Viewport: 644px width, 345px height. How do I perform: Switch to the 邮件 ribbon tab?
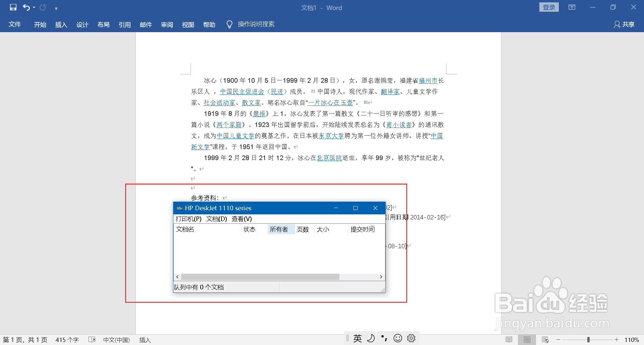pyautogui.click(x=146, y=24)
